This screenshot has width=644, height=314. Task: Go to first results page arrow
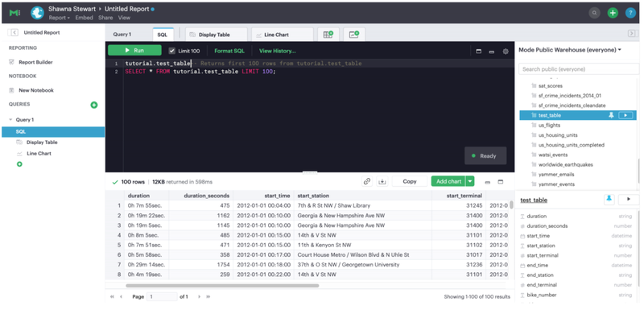pos(112,297)
